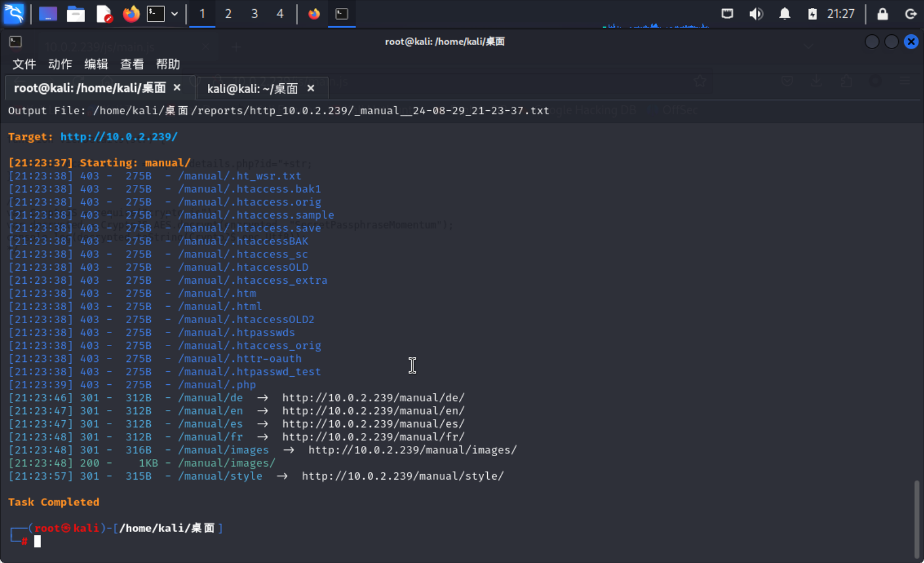Activate the Firefox window in the taskbar
Screen dimensions: 924x563
click(x=314, y=14)
